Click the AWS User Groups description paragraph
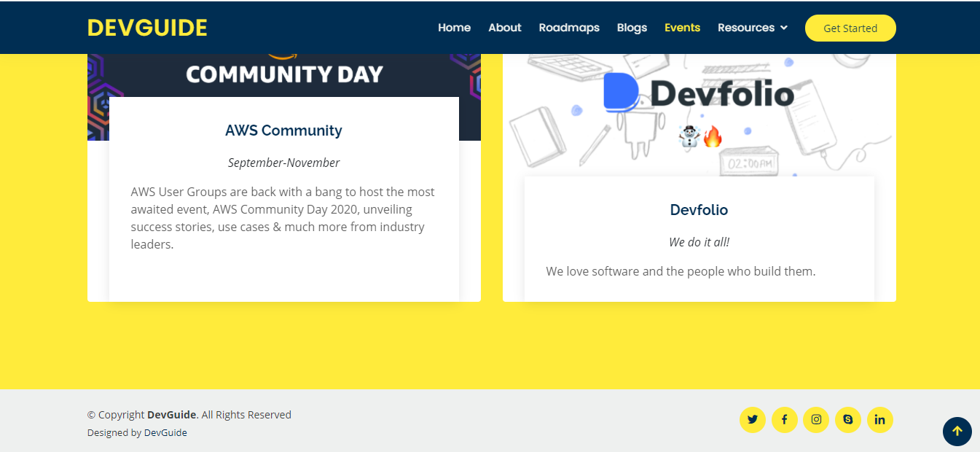Viewport: 980px width, 452px height. point(283,218)
